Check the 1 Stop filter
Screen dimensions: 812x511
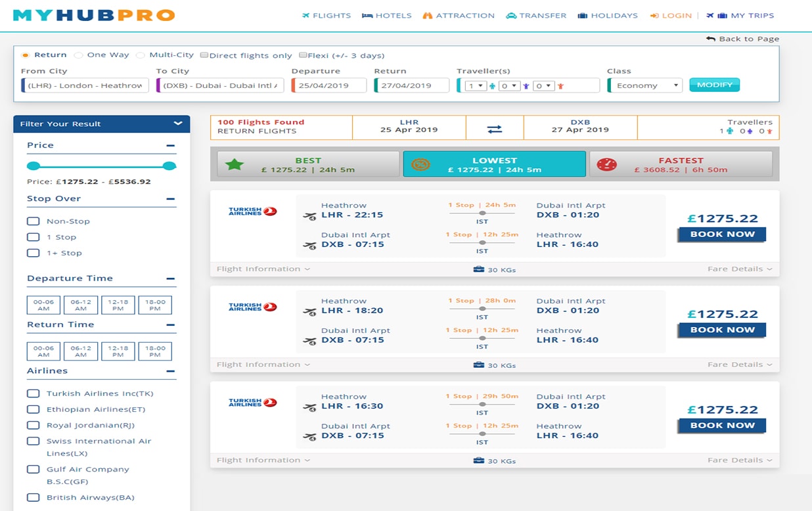click(33, 237)
